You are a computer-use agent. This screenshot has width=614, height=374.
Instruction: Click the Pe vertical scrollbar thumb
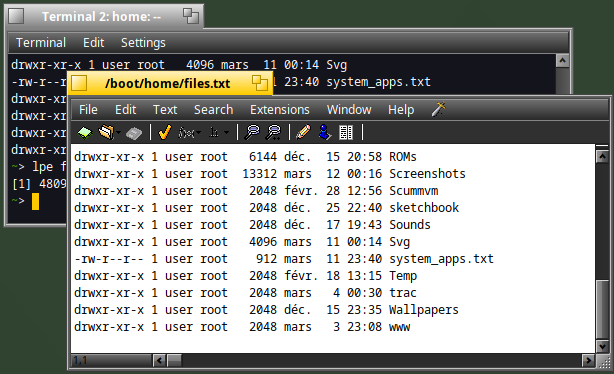pyautogui.click(x=602, y=309)
